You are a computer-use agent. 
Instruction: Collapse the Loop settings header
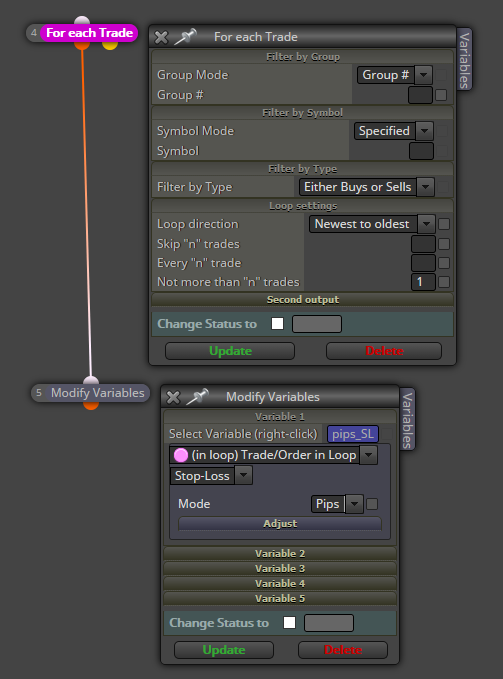click(x=302, y=206)
